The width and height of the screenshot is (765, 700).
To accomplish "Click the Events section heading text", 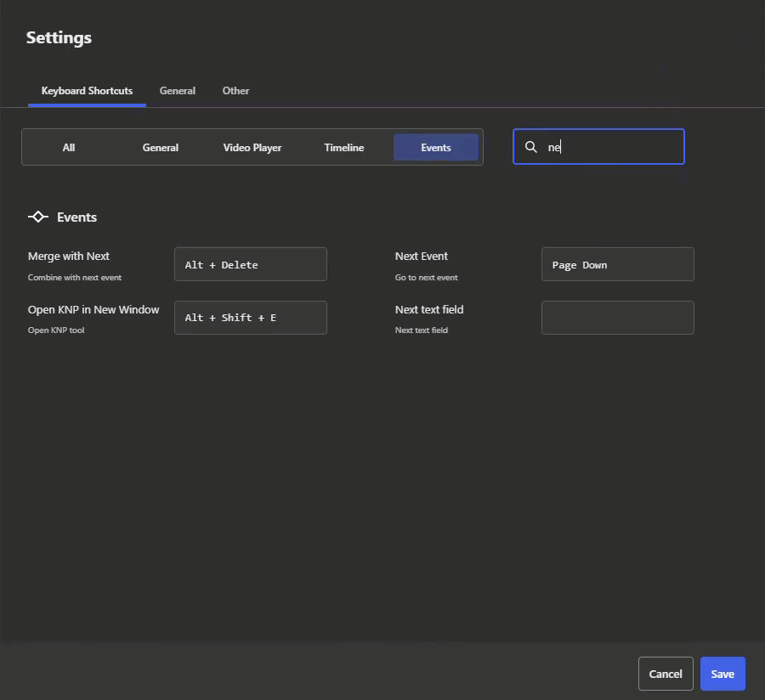I will point(76,217).
